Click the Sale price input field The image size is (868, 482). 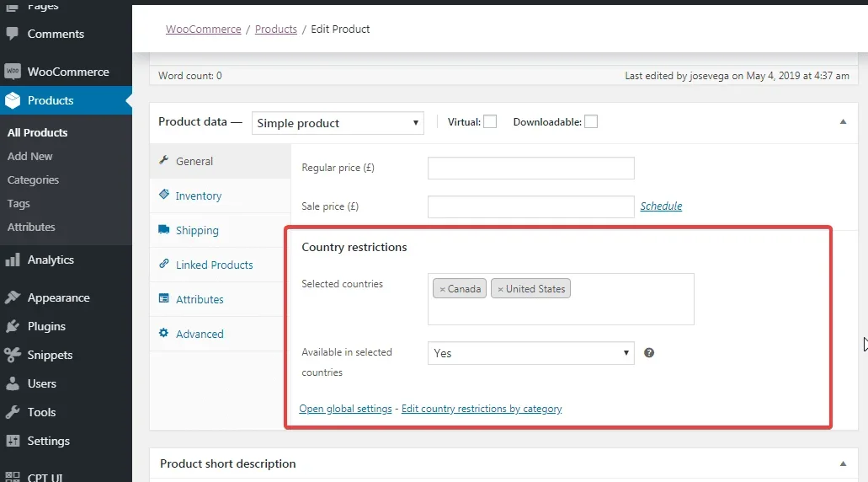531,206
